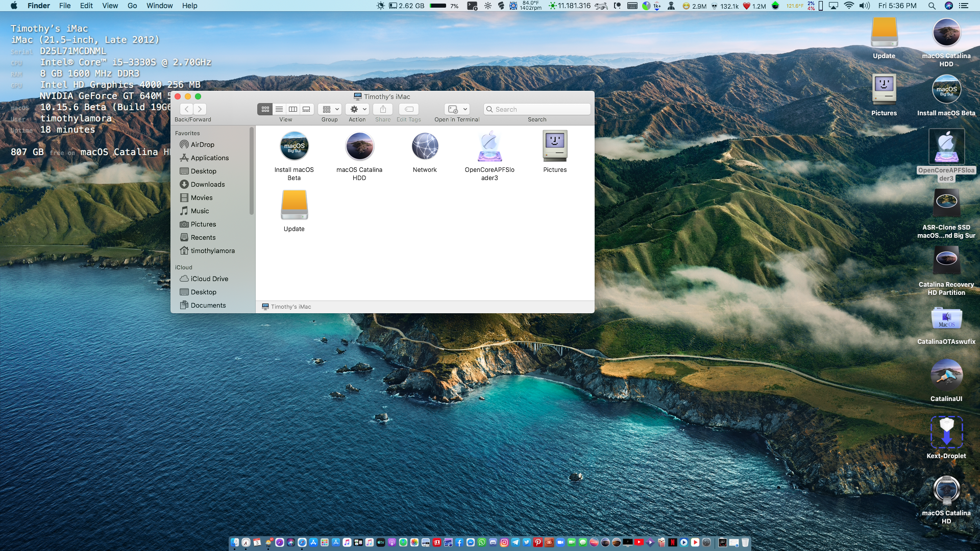The image size is (980, 551).
Task: Click the Forward button in Finder
Action: [200, 109]
